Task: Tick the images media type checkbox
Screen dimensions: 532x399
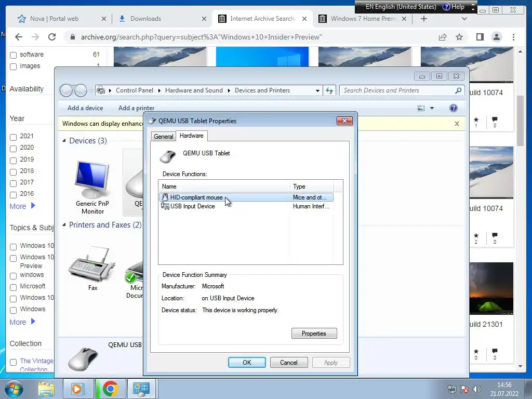Action: coord(13,66)
